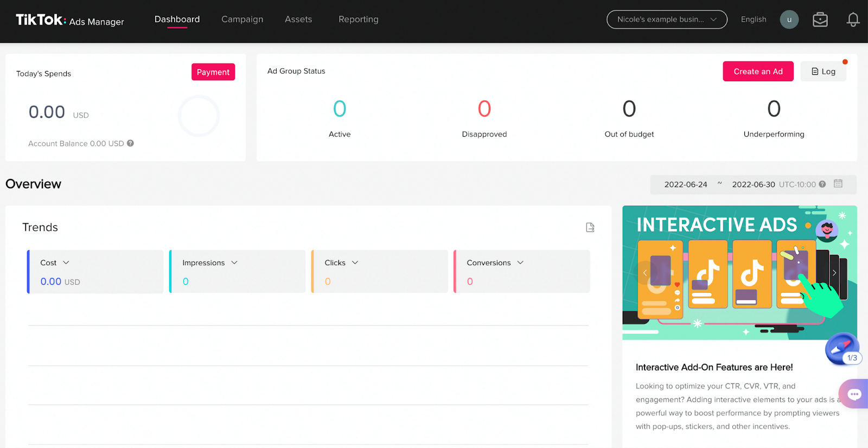The height and width of the screenshot is (448, 868).
Task: Expand the Conversions metric dropdown
Action: click(520, 263)
